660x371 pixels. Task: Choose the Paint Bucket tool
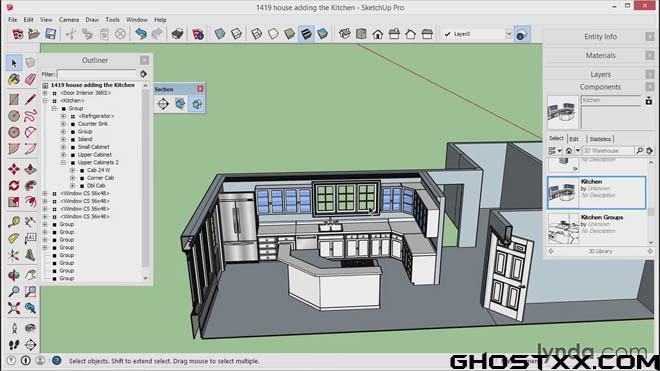click(x=14, y=79)
